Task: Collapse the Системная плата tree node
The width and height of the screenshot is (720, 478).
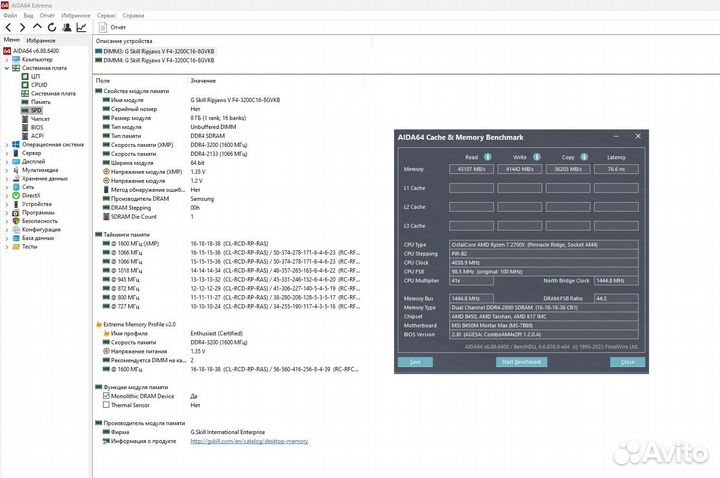Action: (6, 68)
